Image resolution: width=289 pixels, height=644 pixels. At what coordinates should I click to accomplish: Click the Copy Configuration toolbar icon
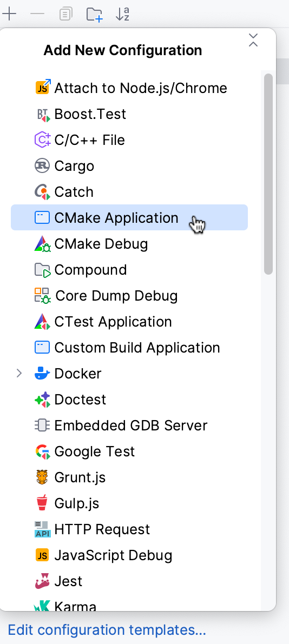pos(66,14)
